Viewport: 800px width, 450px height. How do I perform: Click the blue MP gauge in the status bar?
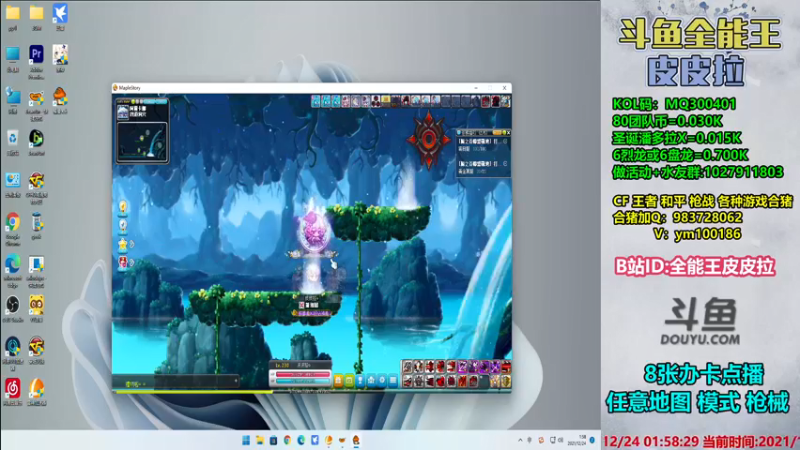[x=303, y=381]
